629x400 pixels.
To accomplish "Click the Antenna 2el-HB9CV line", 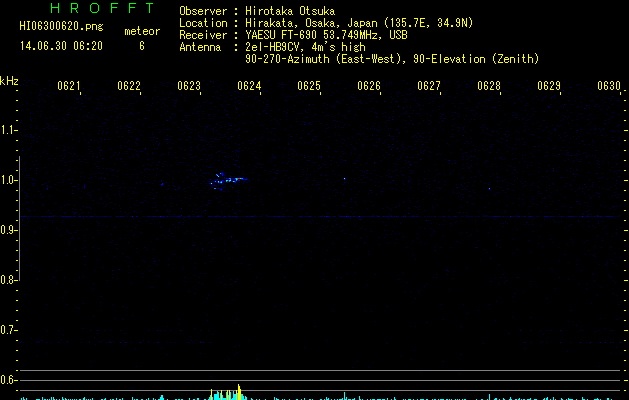I will [272, 47].
